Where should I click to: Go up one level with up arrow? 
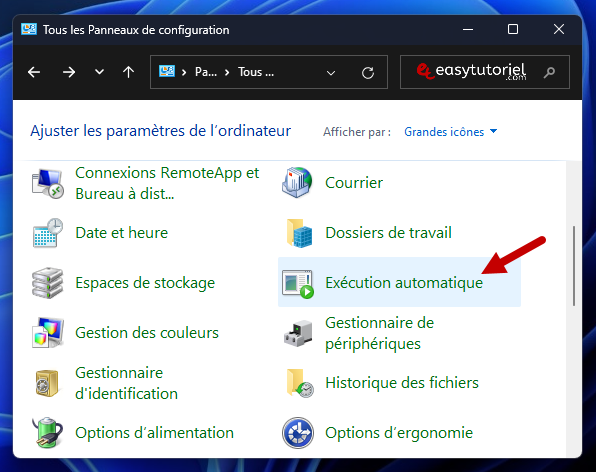click(x=128, y=72)
